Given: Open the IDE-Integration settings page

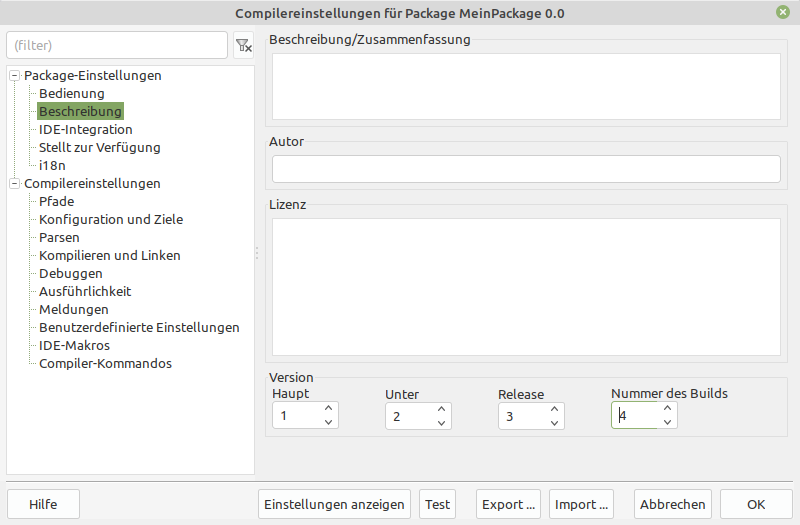Looking at the screenshot, I should point(85,130).
